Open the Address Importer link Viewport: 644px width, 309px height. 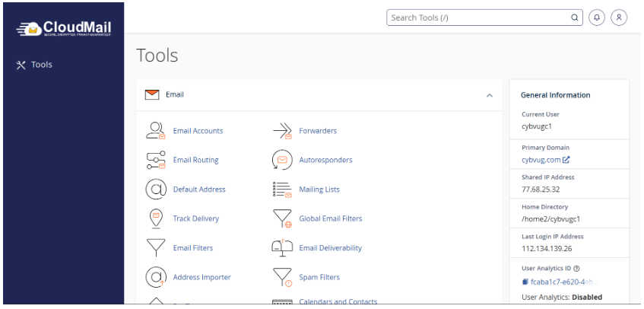pos(201,277)
